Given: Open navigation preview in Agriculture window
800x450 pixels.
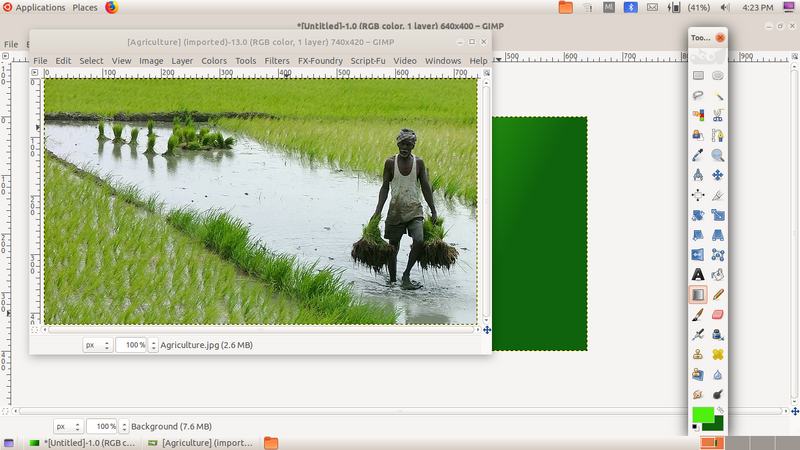Looking at the screenshot, I should tap(487, 330).
